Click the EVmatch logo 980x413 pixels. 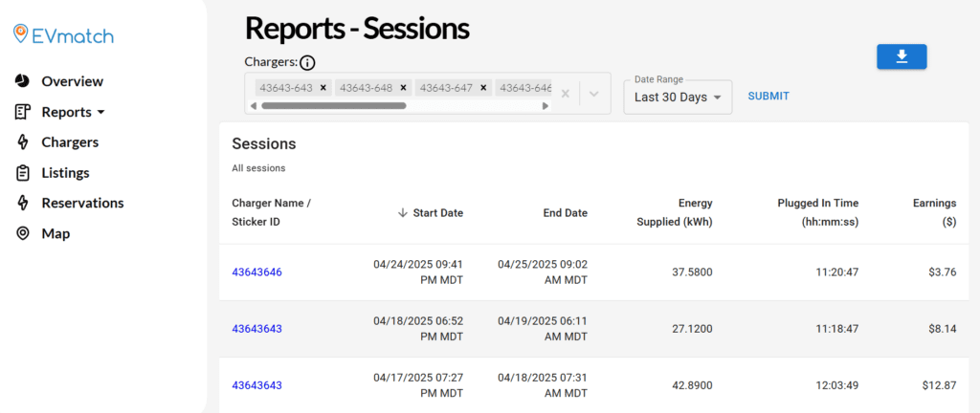pos(63,35)
